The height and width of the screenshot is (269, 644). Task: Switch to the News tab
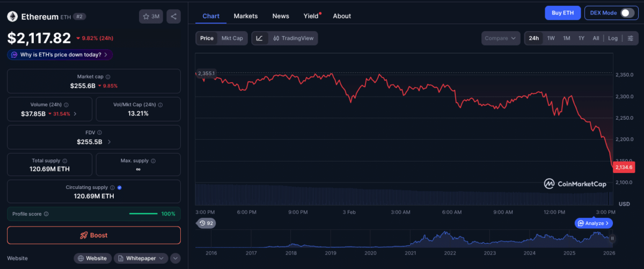pyautogui.click(x=281, y=16)
